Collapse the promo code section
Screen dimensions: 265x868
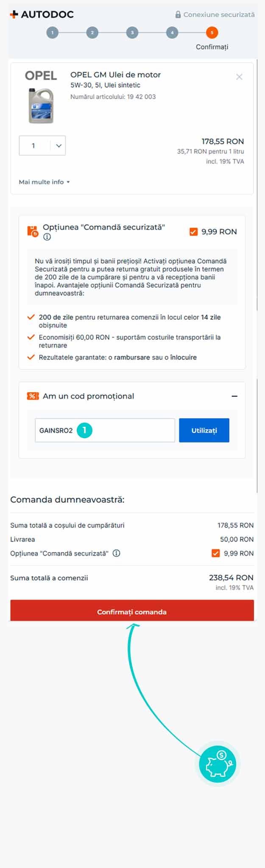point(234,396)
